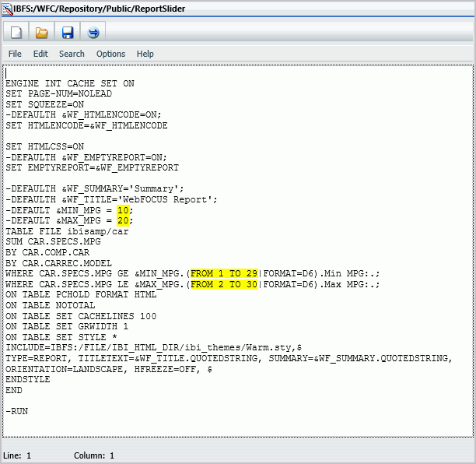Click the line SUM CAR.SPECS.MPG
476x464 pixels.
tap(53, 241)
